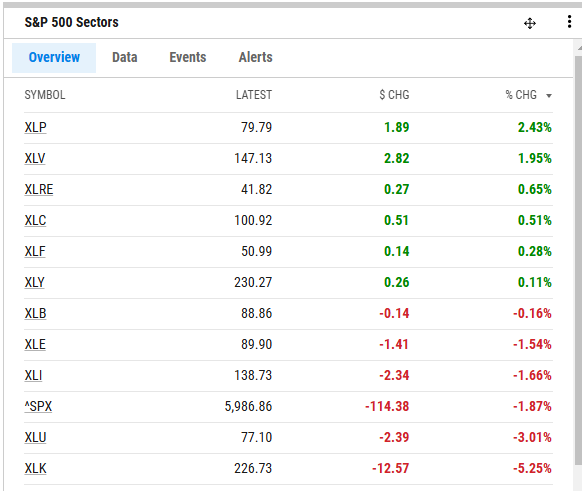Click XLB percent change -0.16%
This screenshot has width=582, height=491.
pos(532,313)
